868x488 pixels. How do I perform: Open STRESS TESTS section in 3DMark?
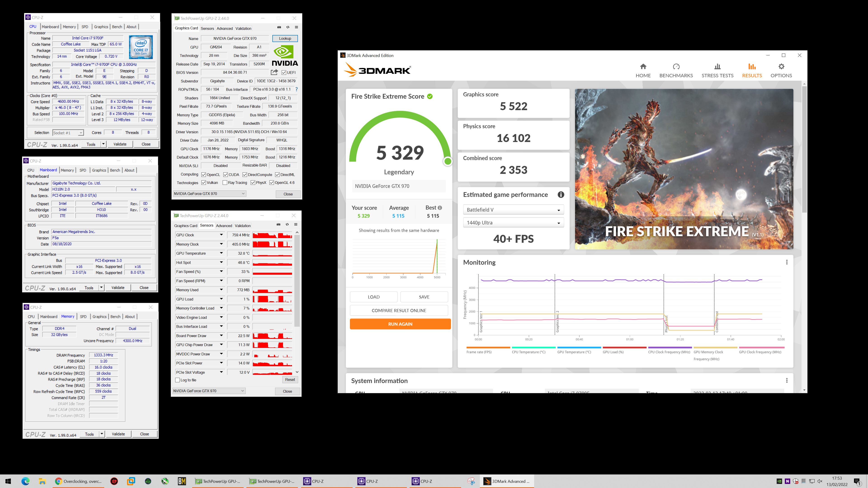717,70
